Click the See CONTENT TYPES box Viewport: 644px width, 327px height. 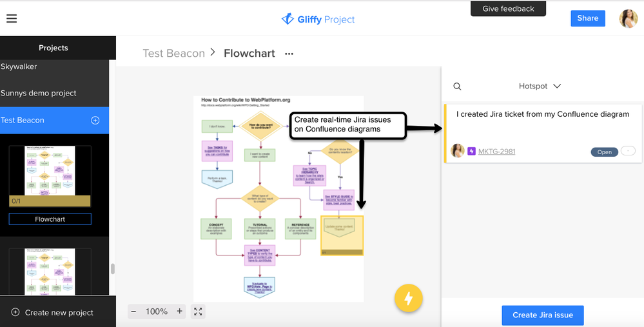tap(260, 255)
